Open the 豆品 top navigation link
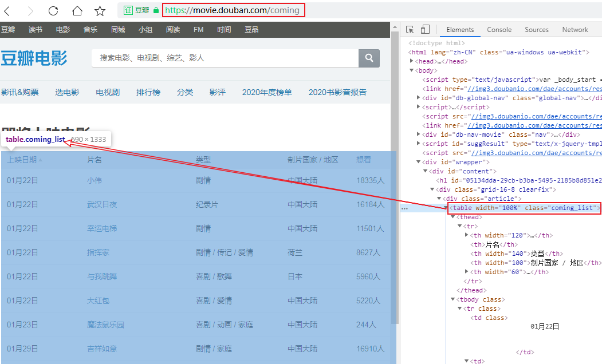This screenshot has height=364, width=602. (251, 30)
